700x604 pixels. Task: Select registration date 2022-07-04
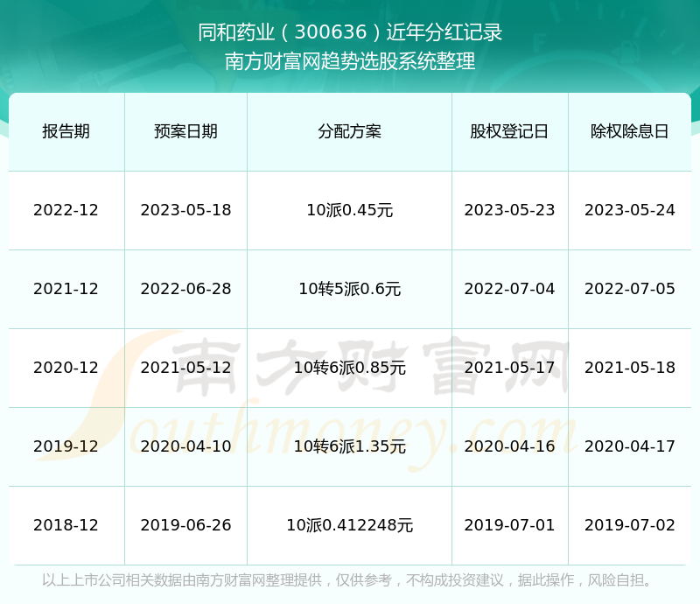point(509,289)
